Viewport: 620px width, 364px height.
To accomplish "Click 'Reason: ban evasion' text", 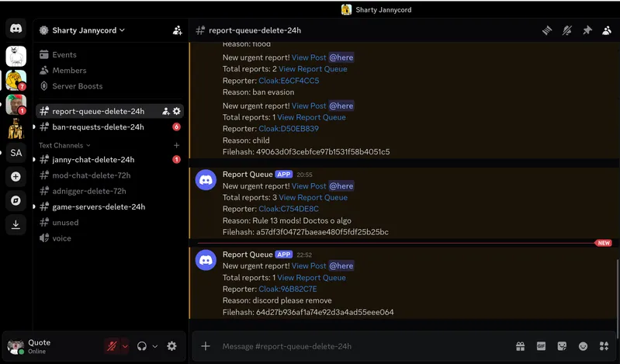I will tap(258, 92).
